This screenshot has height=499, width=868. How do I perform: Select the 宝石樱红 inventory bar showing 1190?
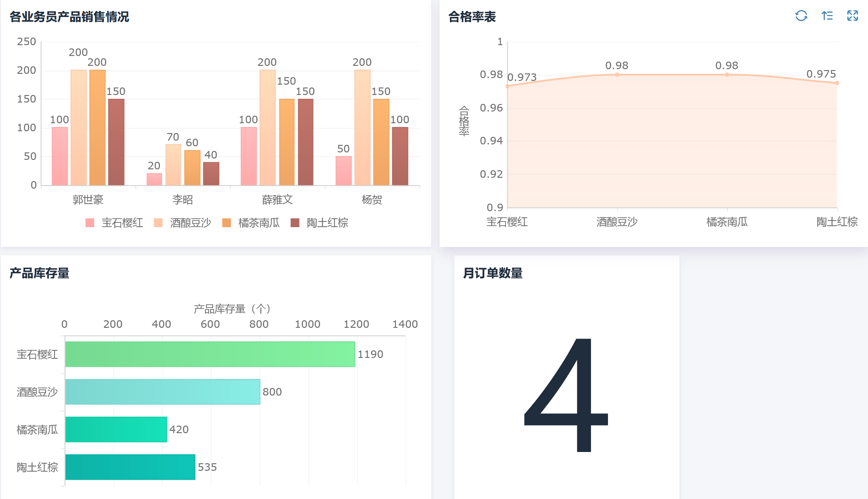pyautogui.click(x=210, y=354)
